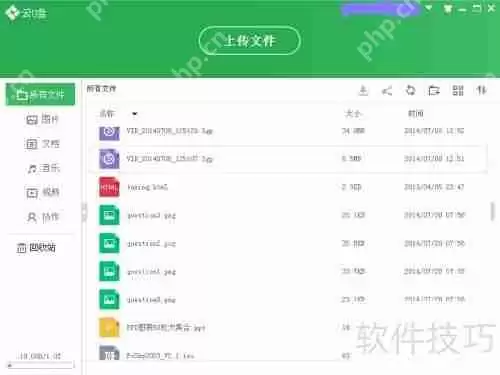
Task: Expand the 名称 column dropdown arrow
Action: pyautogui.click(x=135, y=114)
